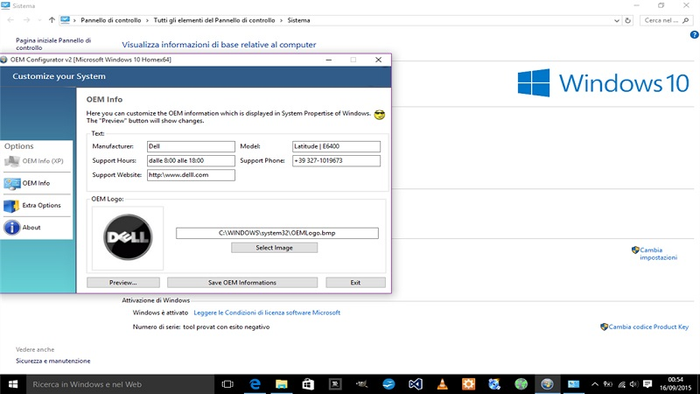Click the Cerca nel search box
This screenshot has width=700, height=394.
pyautogui.click(x=667, y=21)
